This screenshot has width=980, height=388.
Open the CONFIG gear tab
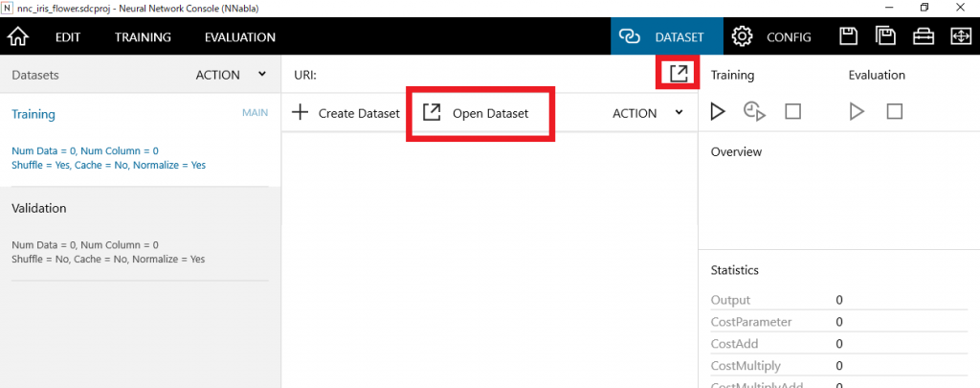(772, 37)
